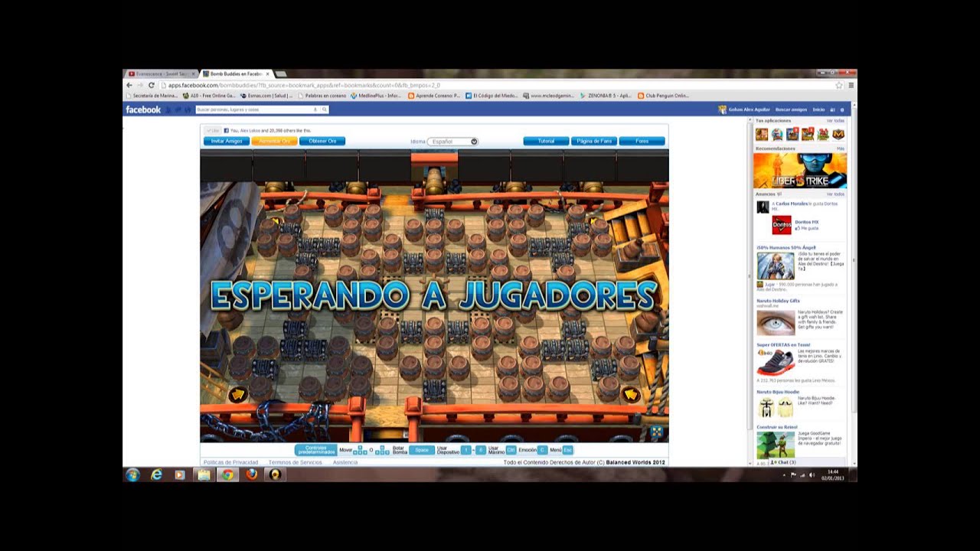980x551 pixels.
Task: Click the Esc key beside Menú
Action: coord(567,450)
